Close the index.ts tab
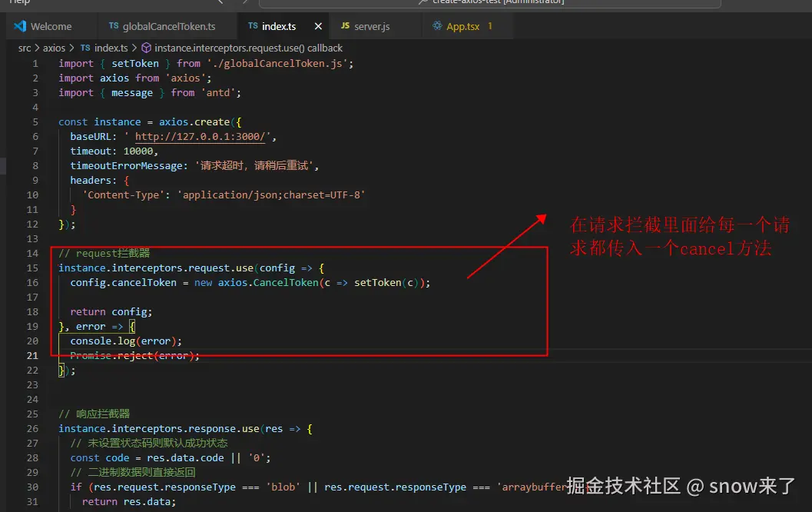The height and width of the screenshot is (512, 812). [x=318, y=26]
